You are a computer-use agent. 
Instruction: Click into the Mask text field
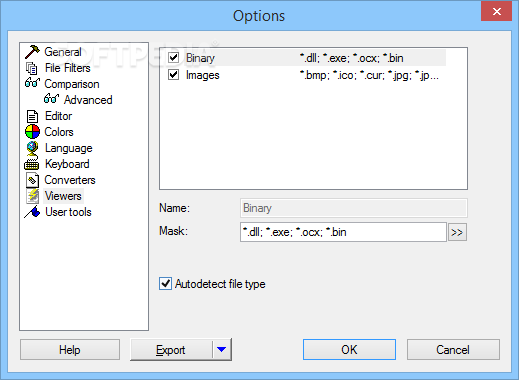(x=343, y=232)
